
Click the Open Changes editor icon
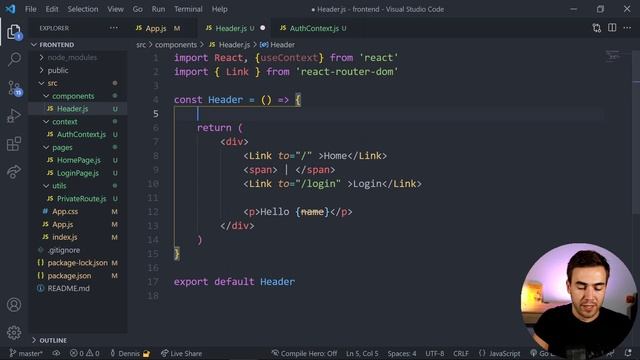tap(597, 28)
